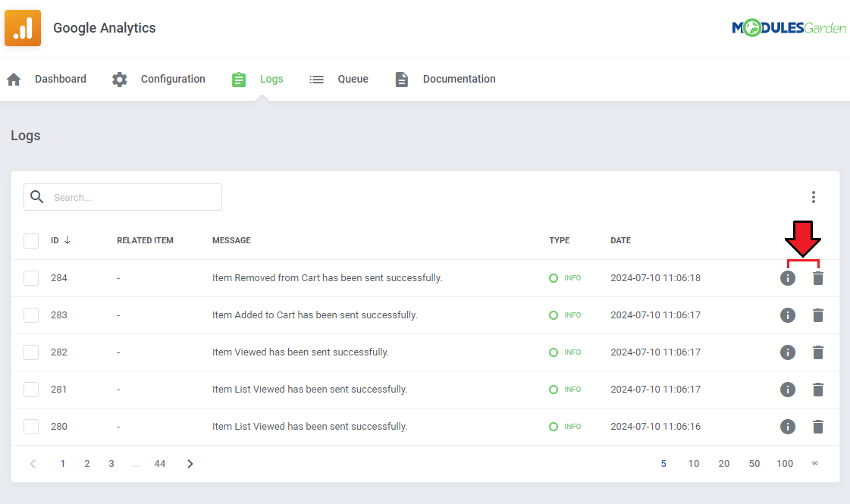The image size is (850, 504).
Task: Toggle the select-all checkbox in header
Action: [x=31, y=240]
